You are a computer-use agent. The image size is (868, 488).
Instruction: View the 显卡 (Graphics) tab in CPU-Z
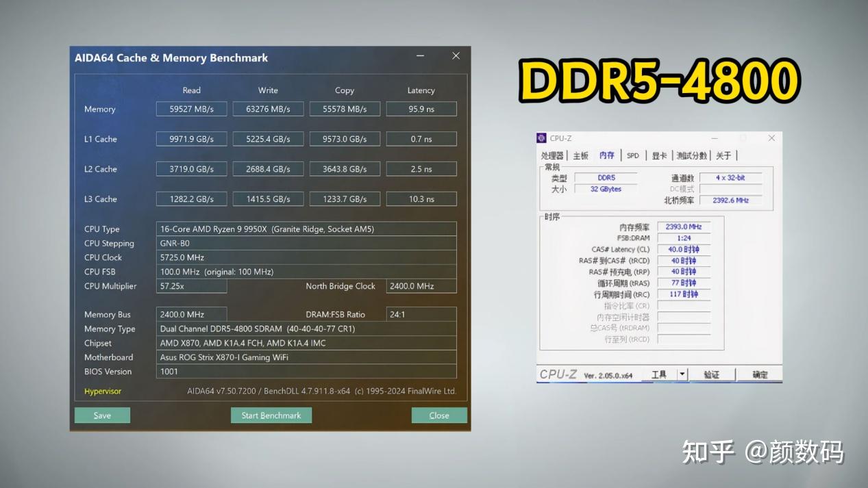(659, 155)
